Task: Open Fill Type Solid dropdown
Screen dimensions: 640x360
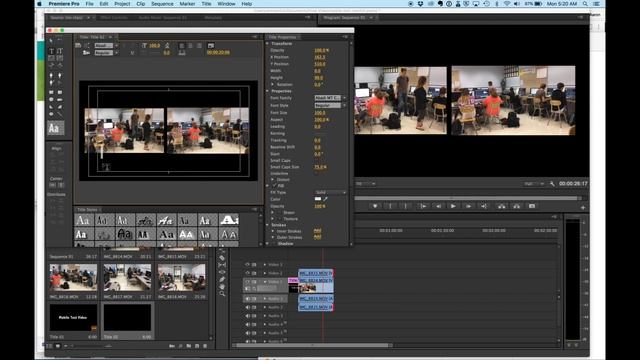Action: click(330, 192)
